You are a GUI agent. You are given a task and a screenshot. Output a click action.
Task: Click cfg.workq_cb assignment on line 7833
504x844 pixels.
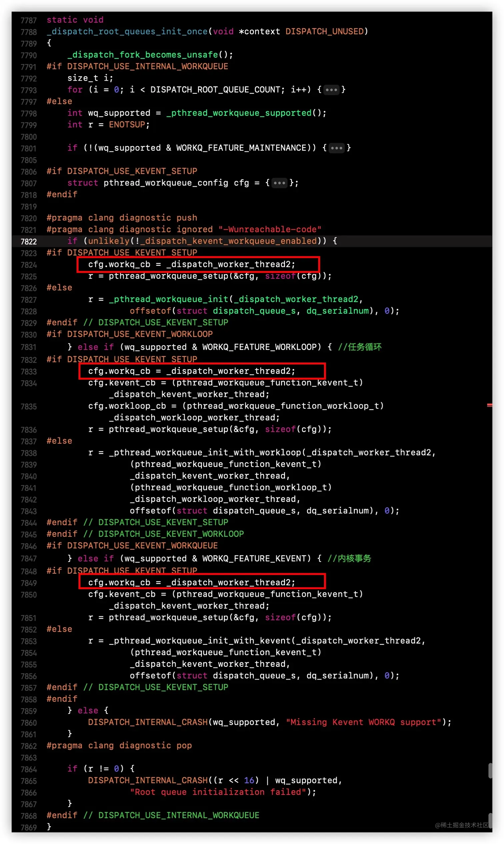(192, 371)
